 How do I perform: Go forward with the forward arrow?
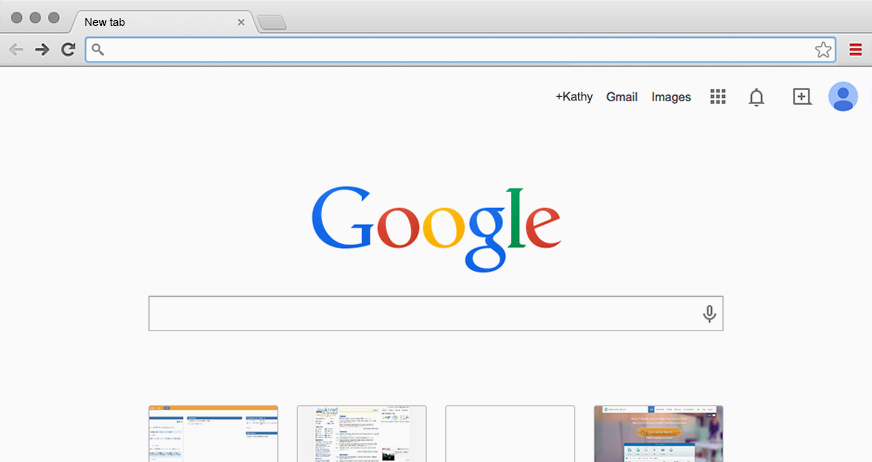pyautogui.click(x=42, y=49)
